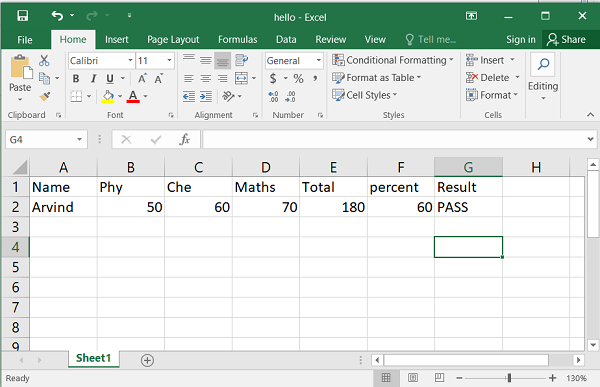Apply Comma Style number format

315,78
